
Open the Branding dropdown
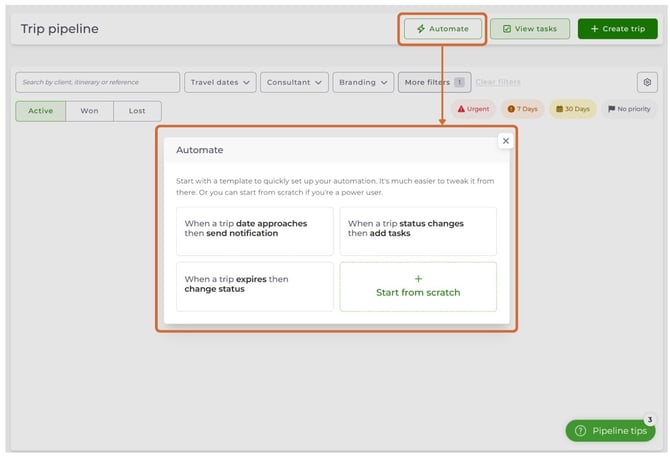point(363,82)
